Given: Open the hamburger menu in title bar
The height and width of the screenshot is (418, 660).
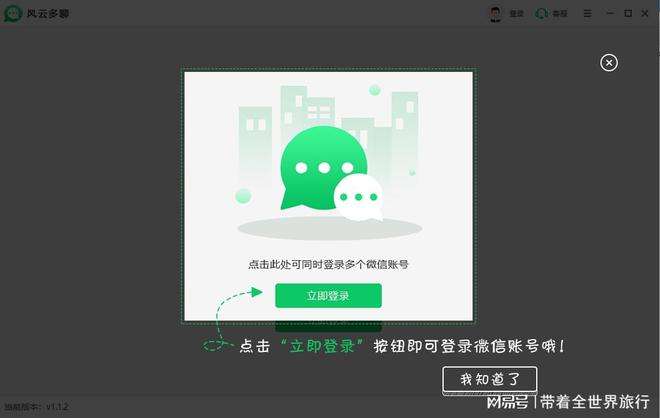Looking at the screenshot, I should click(x=588, y=13).
